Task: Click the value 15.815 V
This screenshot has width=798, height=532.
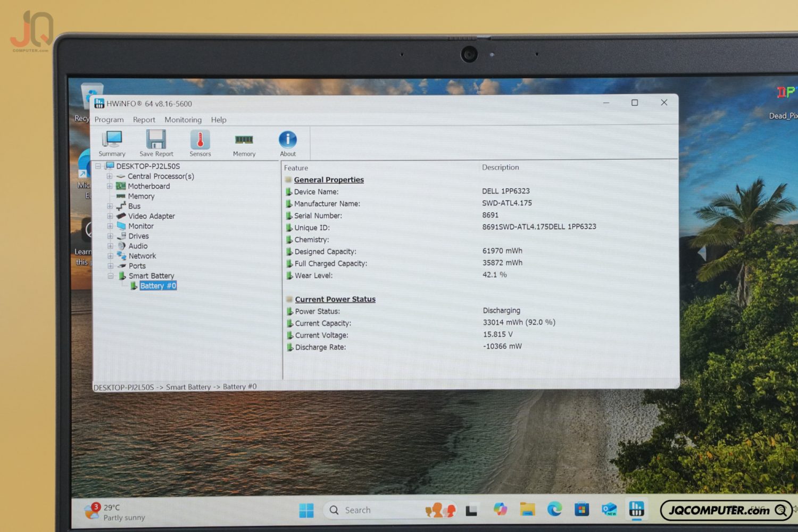Action: click(498, 334)
